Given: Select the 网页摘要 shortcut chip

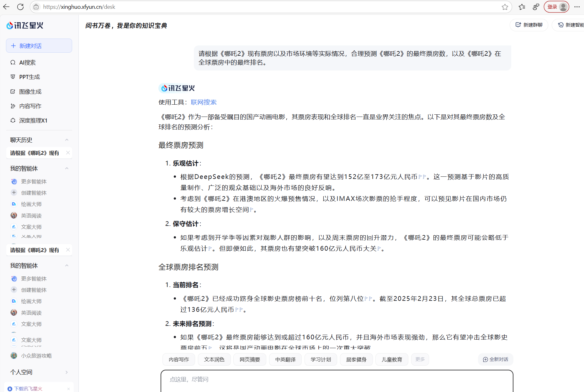Looking at the screenshot, I should 250,359.
